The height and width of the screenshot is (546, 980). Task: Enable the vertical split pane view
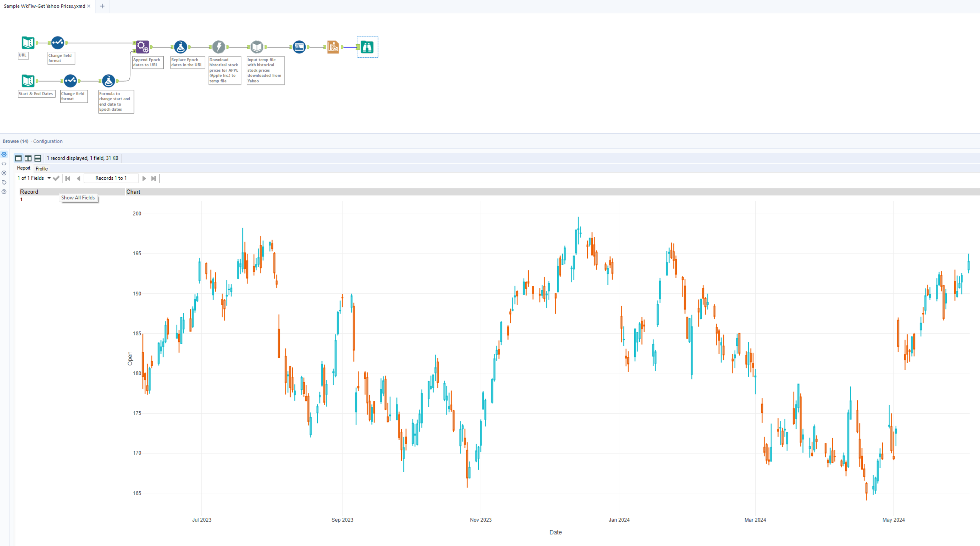(28, 158)
